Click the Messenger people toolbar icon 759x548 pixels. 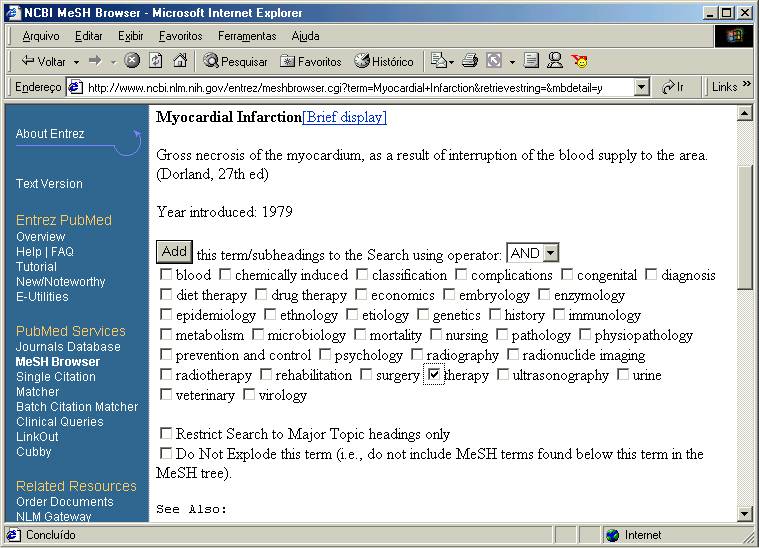click(x=555, y=61)
